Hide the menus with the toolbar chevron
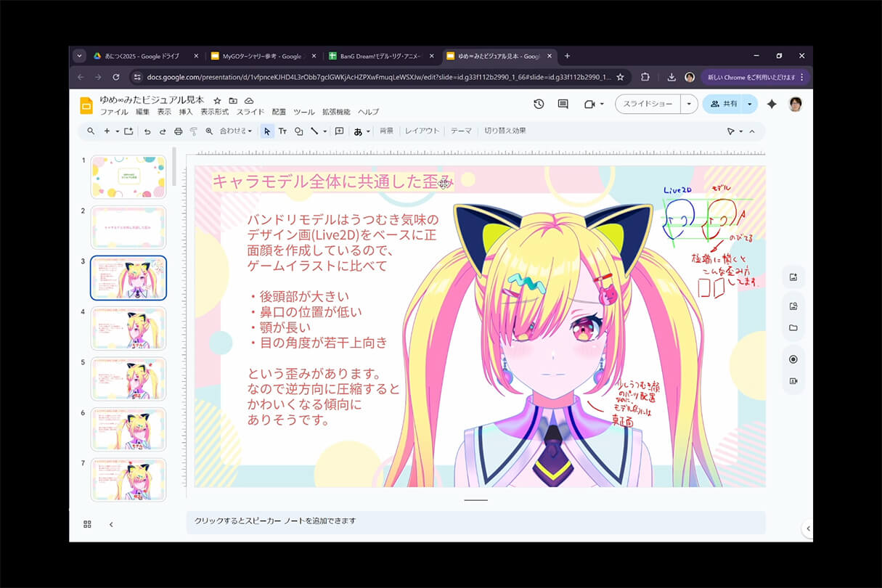This screenshot has height=588, width=882. point(752,131)
